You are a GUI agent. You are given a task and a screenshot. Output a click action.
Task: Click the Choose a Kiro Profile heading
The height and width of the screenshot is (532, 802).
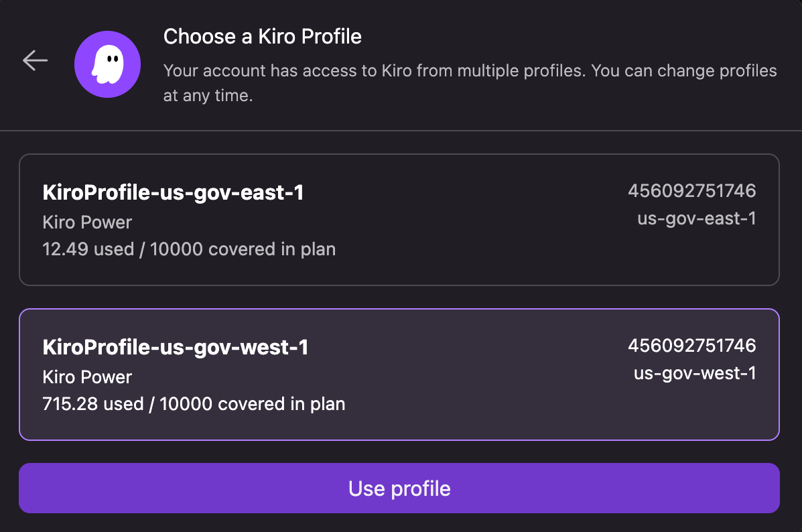pyautogui.click(x=262, y=37)
